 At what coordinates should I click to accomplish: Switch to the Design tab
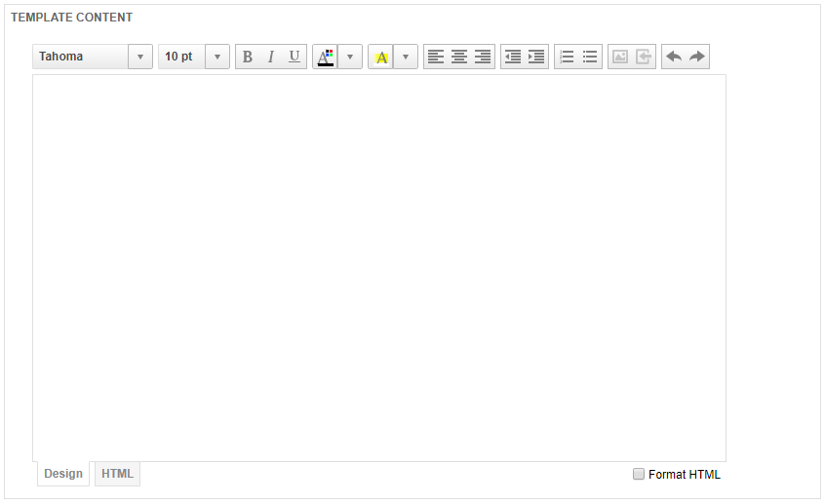click(x=63, y=474)
